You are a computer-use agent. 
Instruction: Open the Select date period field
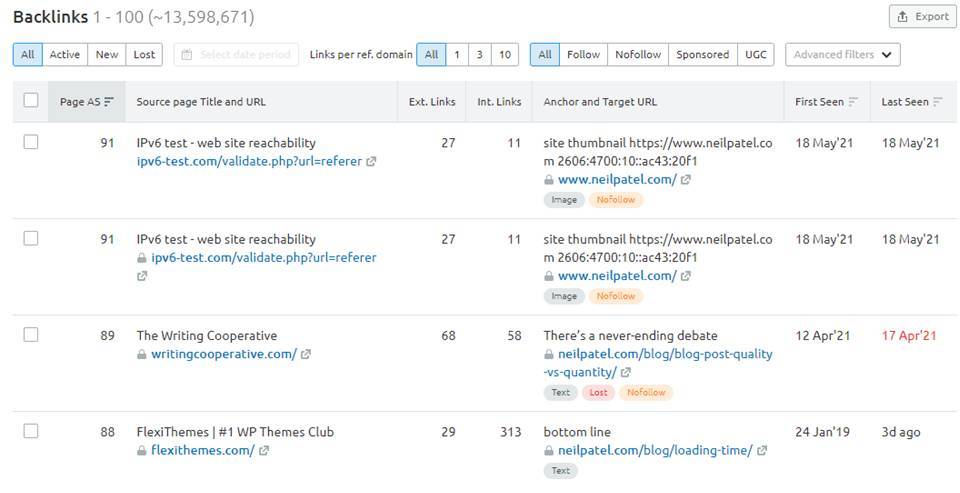pos(236,55)
